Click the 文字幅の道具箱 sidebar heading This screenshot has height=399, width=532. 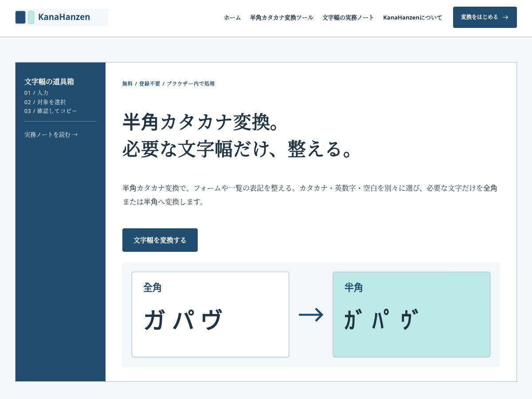(49, 82)
